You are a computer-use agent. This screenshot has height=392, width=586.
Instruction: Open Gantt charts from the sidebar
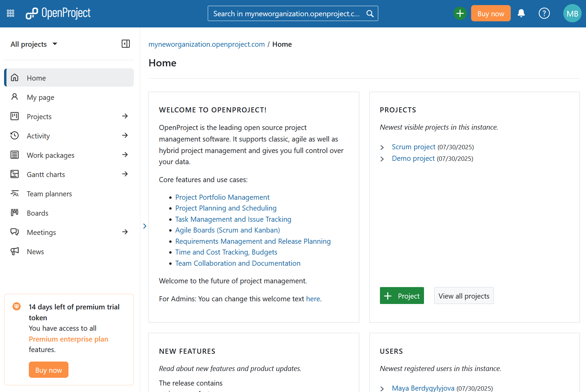(46, 174)
